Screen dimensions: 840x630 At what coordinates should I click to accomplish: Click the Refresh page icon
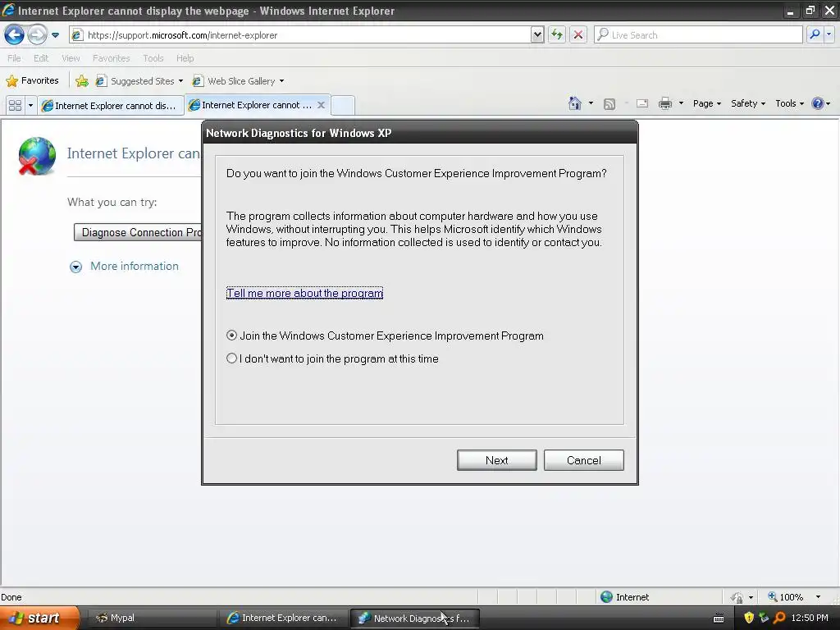pos(557,34)
